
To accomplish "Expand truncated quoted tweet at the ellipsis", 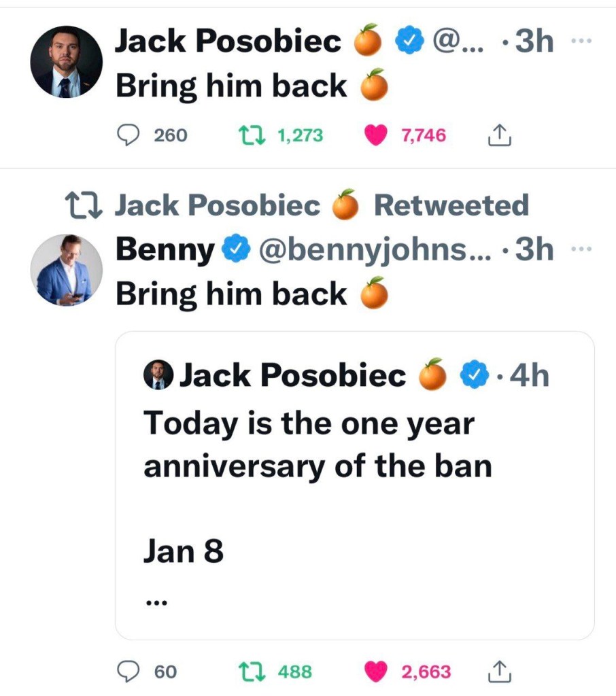I will pyautogui.click(x=156, y=602).
